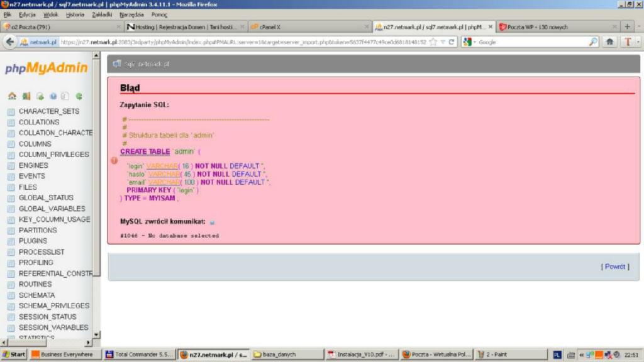Screen dimensions: 644x362
Task: Open MySQL documentation icon beside 'MySQL zwrócił komunikat'
Action: pyautogui.click(x=212, y=222)
